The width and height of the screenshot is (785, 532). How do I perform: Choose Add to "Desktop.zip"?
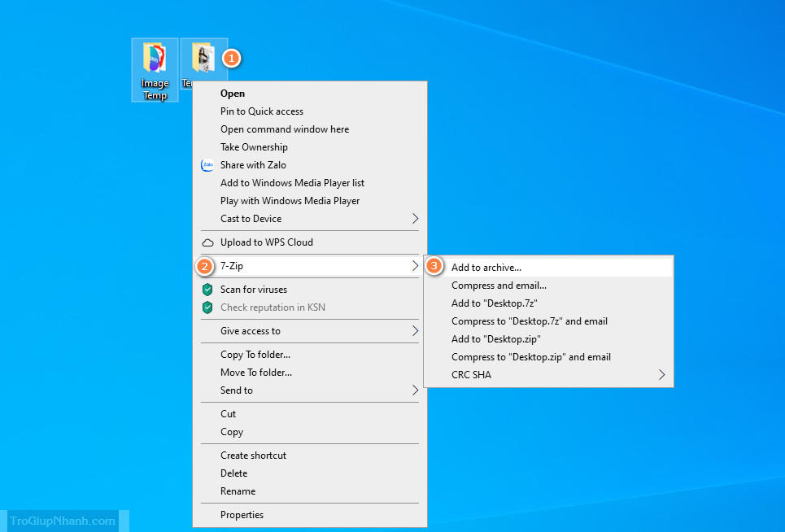[495, 339]
